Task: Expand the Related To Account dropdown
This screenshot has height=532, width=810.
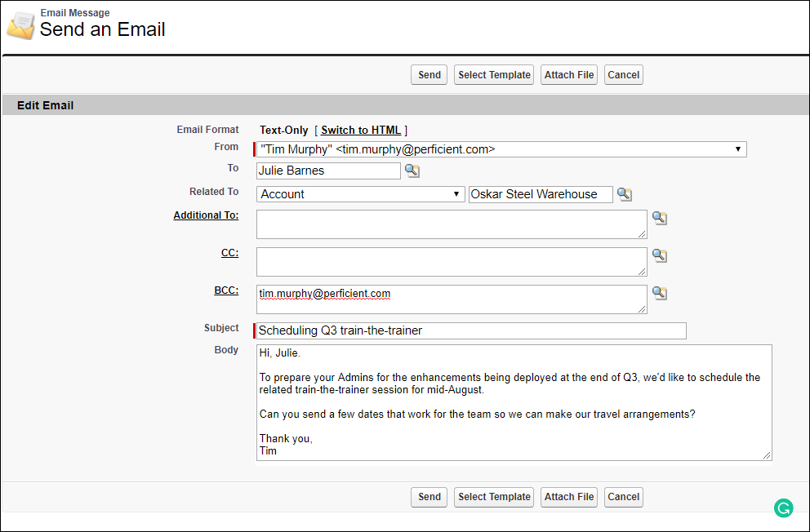Action: (361, 194)
